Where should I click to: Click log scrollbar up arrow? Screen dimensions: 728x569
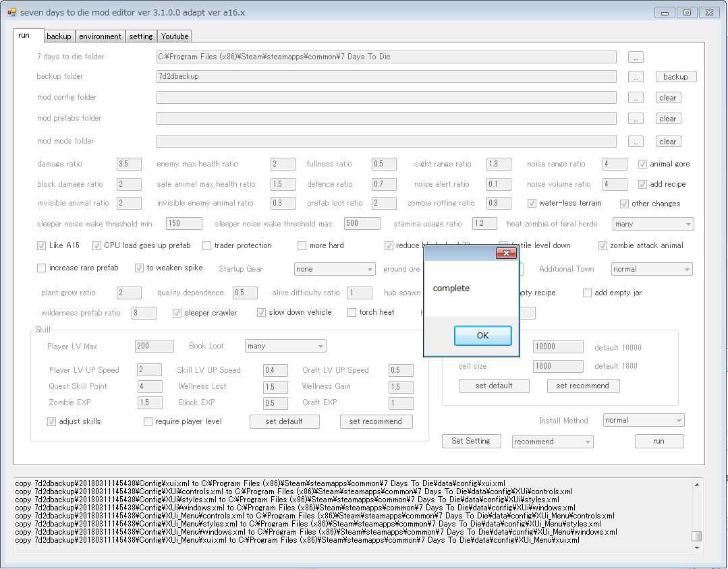pos(696,485)
